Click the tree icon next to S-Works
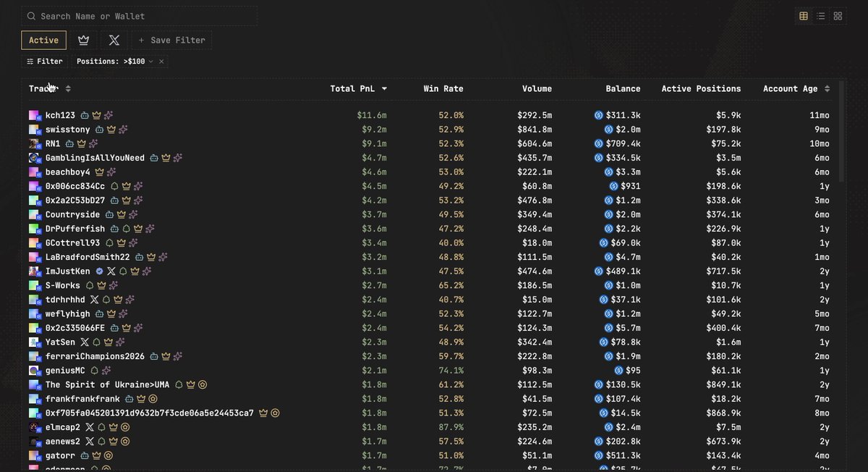The height and width of the screenshot is (472, 868). (x=90, y=285)
